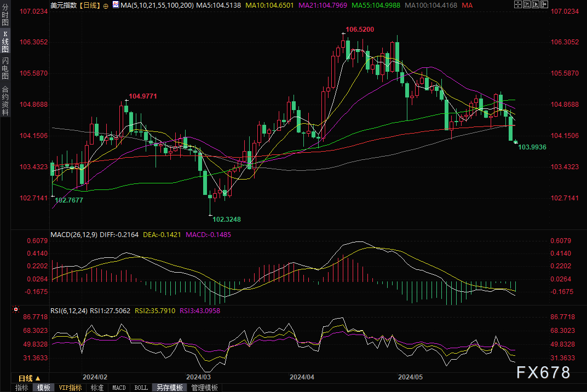Click the 另存模板 button
Image resolution: width=587 pixels, height=392 pixels.
[x=169, y=388]
